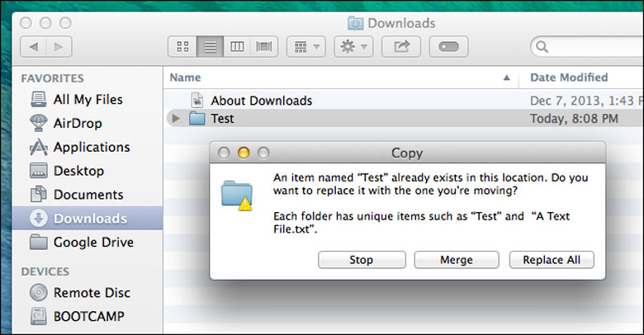Switch to Cover Flow view

tap(264, 46)
